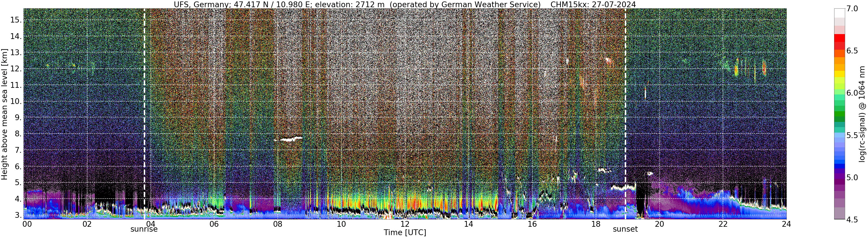Click the height tick label '13.'
Viewport: 868px width, 238px height.
pos(16,53)
